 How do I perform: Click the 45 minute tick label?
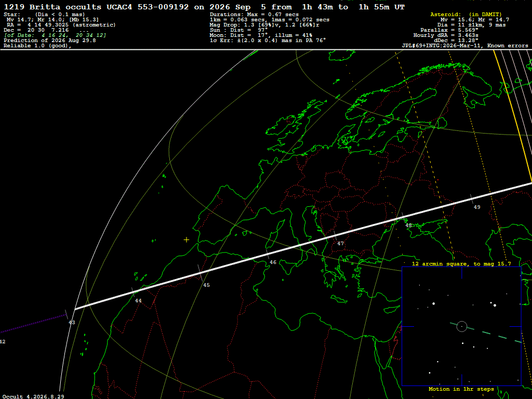(207, 285)
